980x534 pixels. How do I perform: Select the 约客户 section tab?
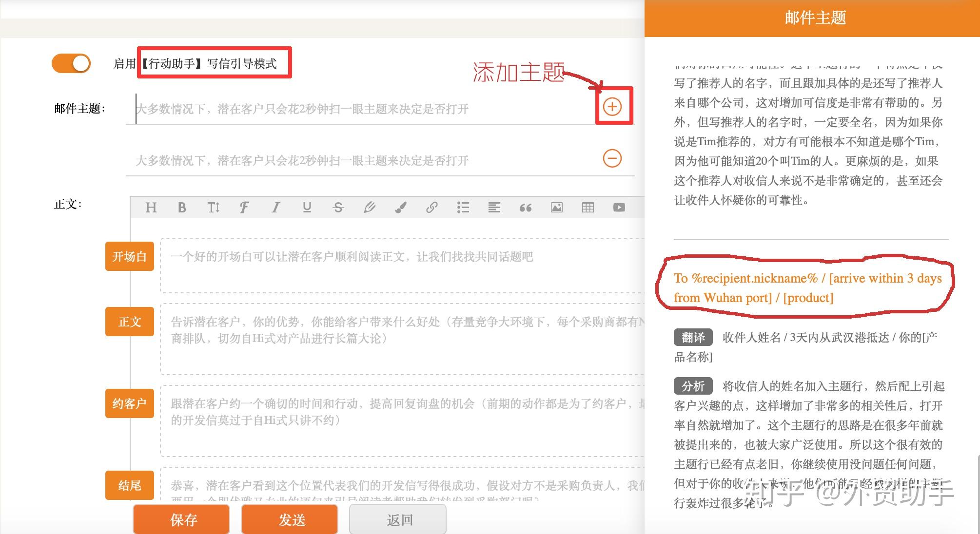click(x=129, y=403)
